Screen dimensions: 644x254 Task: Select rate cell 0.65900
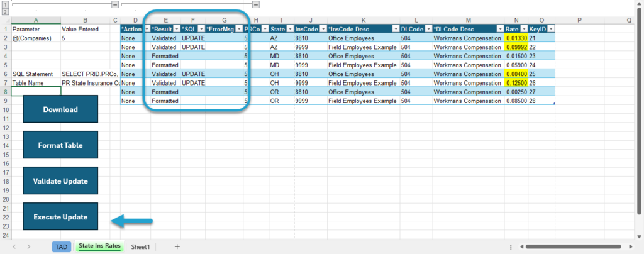(x=516, y=65)
